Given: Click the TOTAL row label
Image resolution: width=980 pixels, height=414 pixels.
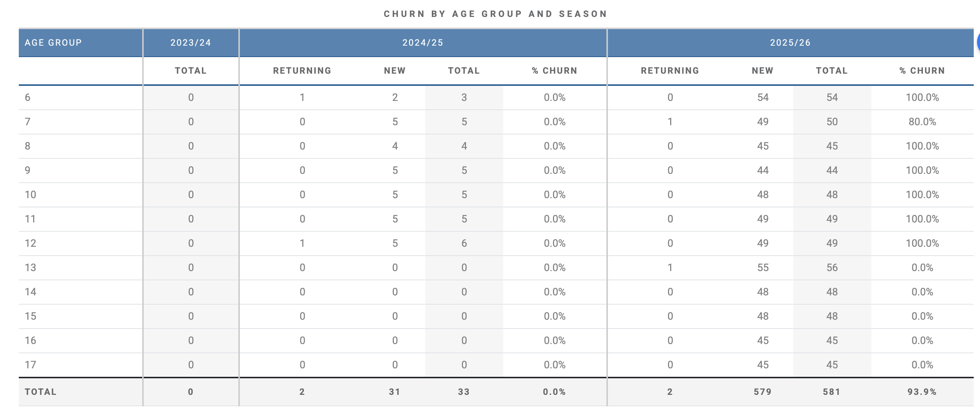Looking at the screenshot, I should [x=40, y=392].
